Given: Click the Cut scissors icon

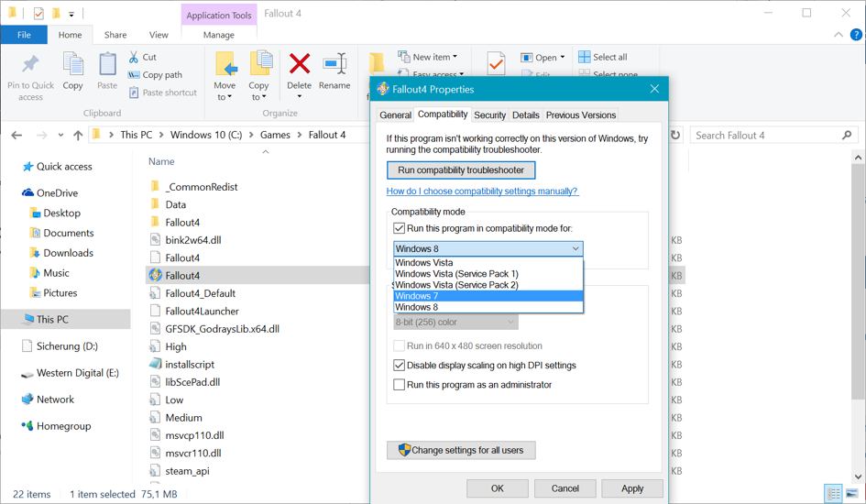Looking at the screenshot, I should [x=134, y=57].
